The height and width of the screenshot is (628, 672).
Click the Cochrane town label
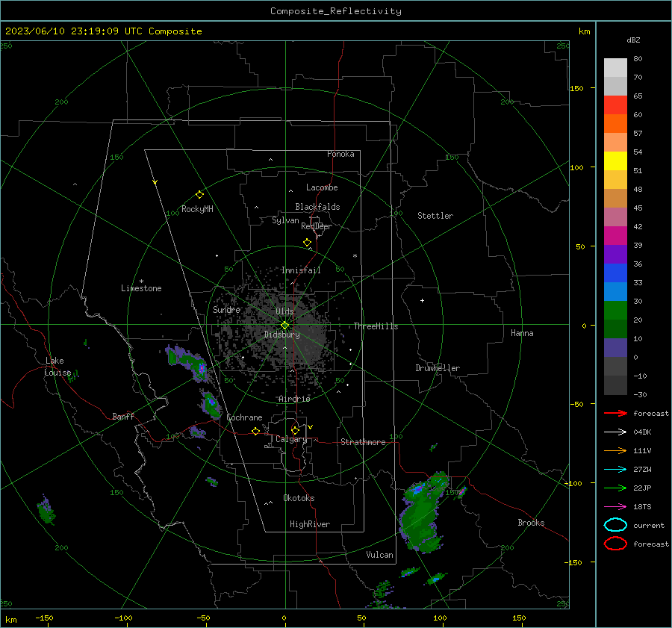(244, 417)
